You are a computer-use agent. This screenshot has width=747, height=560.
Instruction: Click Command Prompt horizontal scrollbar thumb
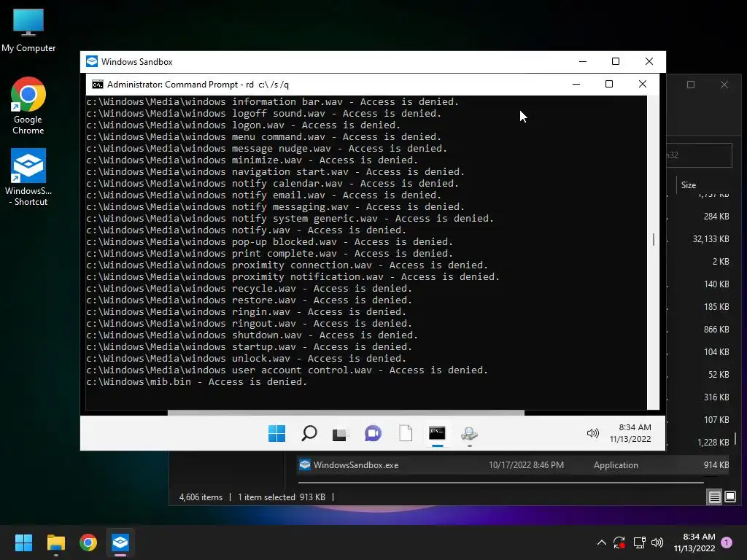346,413
